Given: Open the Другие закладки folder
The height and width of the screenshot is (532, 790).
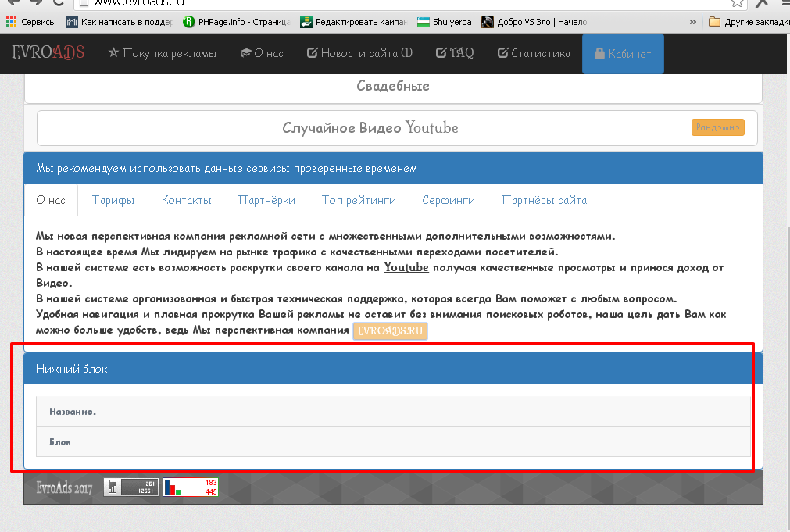Looking at the screenshot, I should 748,22.
